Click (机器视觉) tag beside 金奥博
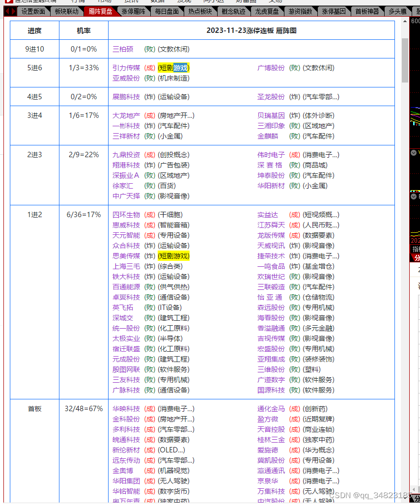 pyautogui.click(x=173, y=471)
